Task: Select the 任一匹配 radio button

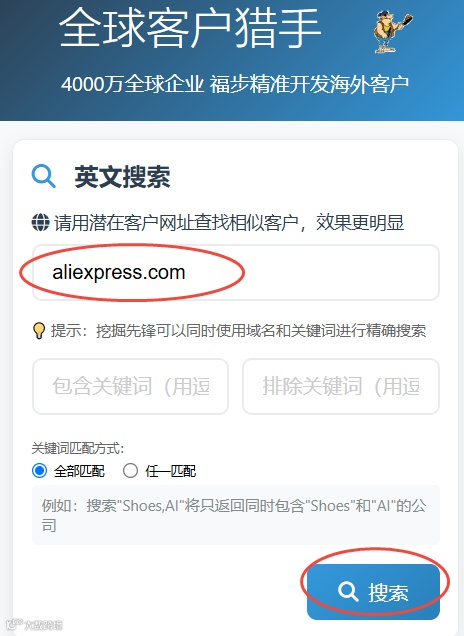Action: (x=130, y=471)
